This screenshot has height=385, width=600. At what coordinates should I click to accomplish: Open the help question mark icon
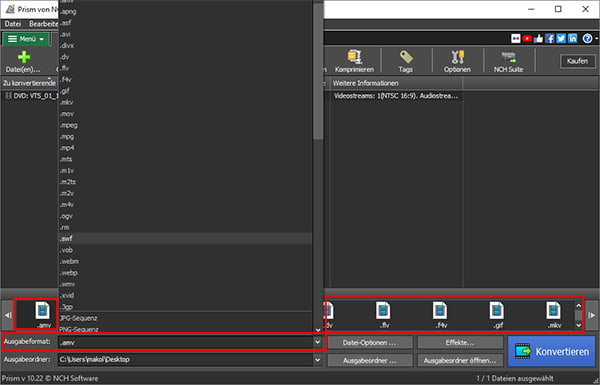[x=587, y=39]
